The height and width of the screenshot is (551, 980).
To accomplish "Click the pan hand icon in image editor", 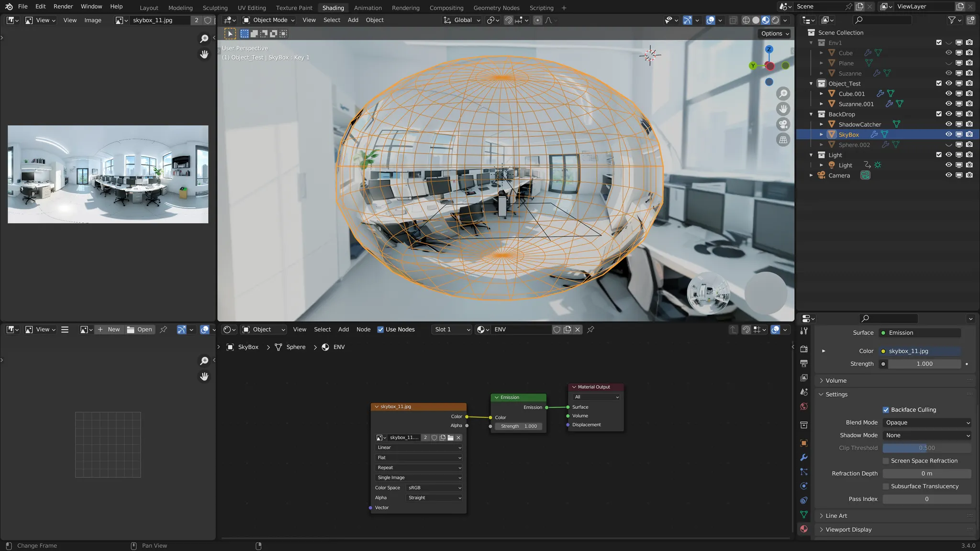I will pyautogui.click(x=204, y=54).
